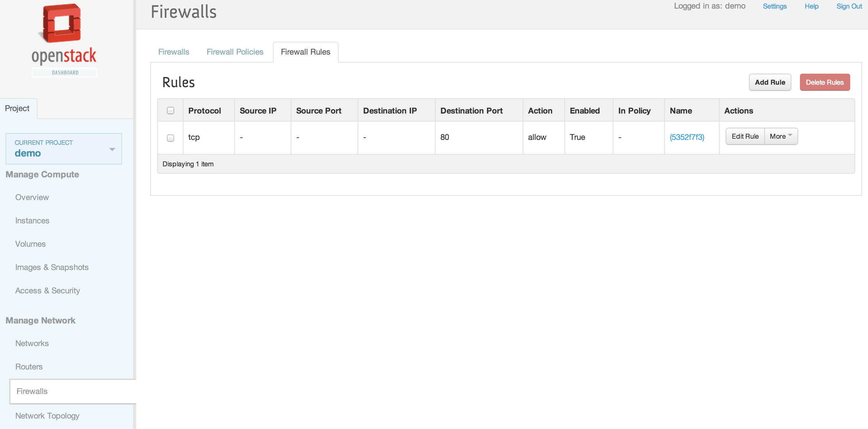
Task: Open rule link (5352f7f3)
Action: (x=686, y=137)
